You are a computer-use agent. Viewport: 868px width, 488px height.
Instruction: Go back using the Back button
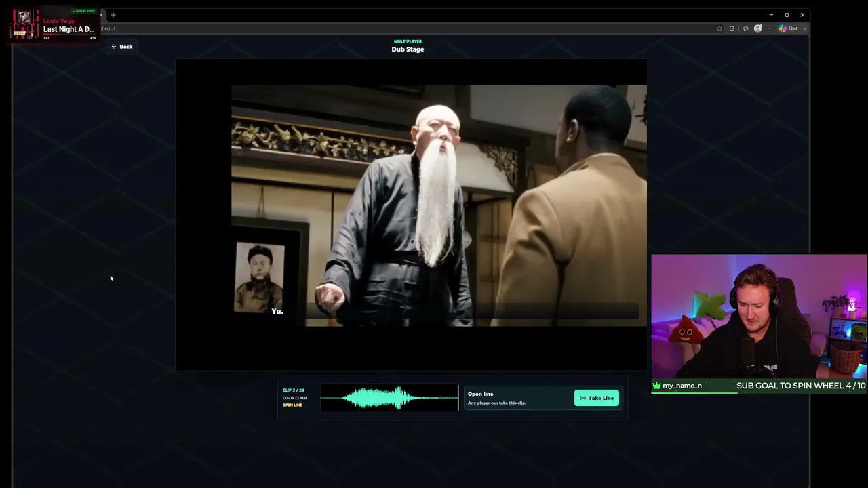coord(122,47)
